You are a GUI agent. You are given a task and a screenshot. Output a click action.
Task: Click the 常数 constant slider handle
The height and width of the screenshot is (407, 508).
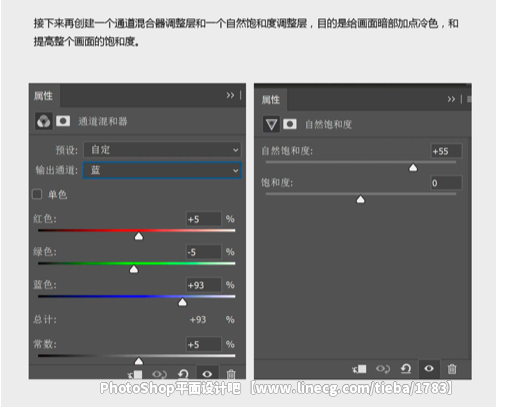(139, 361)
